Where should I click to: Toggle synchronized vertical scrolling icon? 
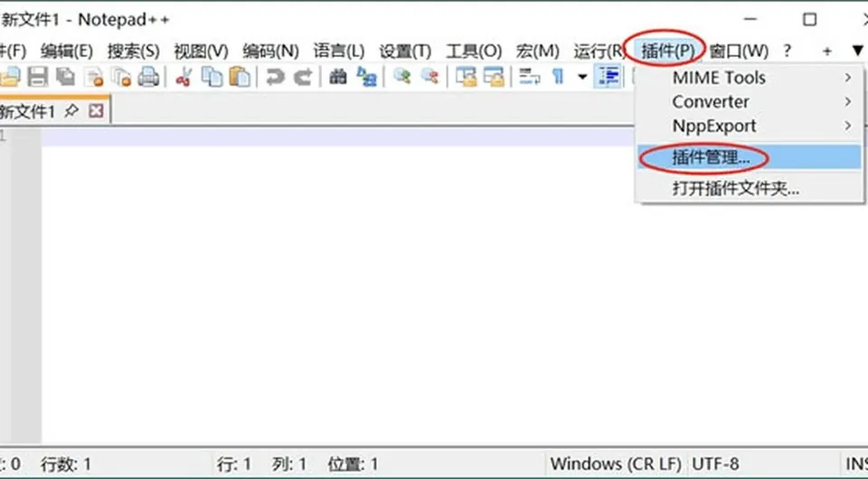point(467,77)
